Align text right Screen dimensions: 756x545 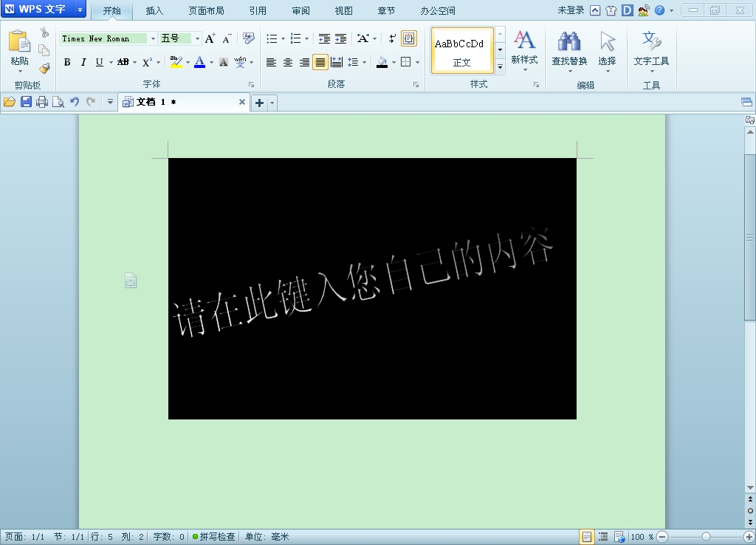[304, 62]
